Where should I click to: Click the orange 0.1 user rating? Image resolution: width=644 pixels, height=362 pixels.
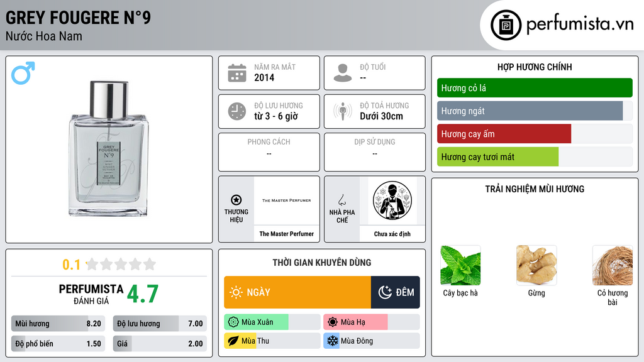(x=71, y=265)
